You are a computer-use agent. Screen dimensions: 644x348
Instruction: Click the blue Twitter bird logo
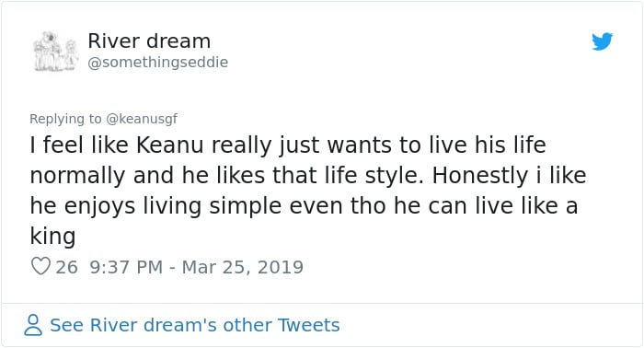602,41
